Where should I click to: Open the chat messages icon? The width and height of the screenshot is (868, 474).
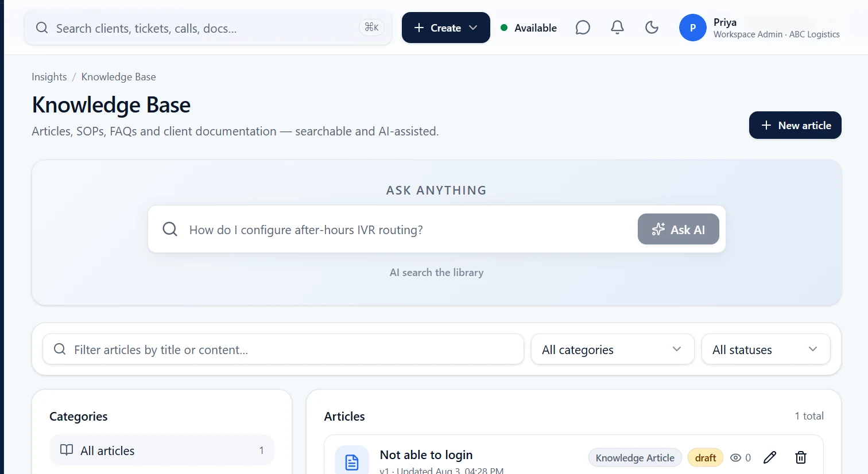[x=583, y=28]
